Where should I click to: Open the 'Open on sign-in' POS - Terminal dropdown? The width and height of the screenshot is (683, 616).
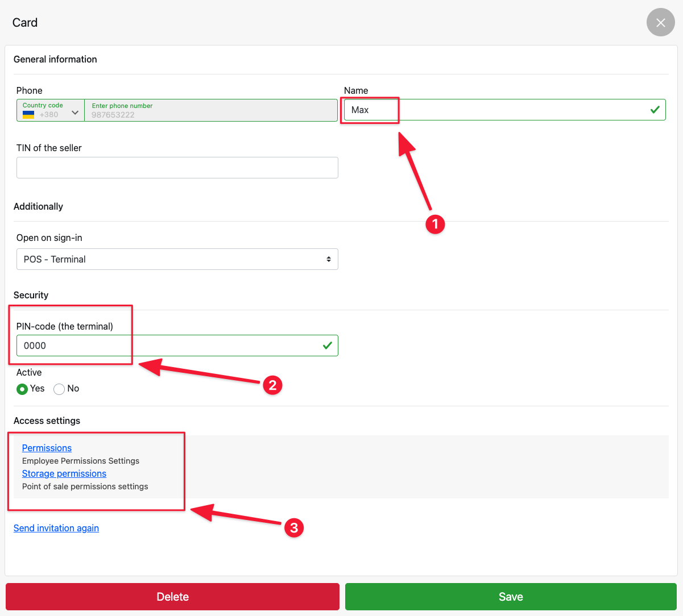177,259
